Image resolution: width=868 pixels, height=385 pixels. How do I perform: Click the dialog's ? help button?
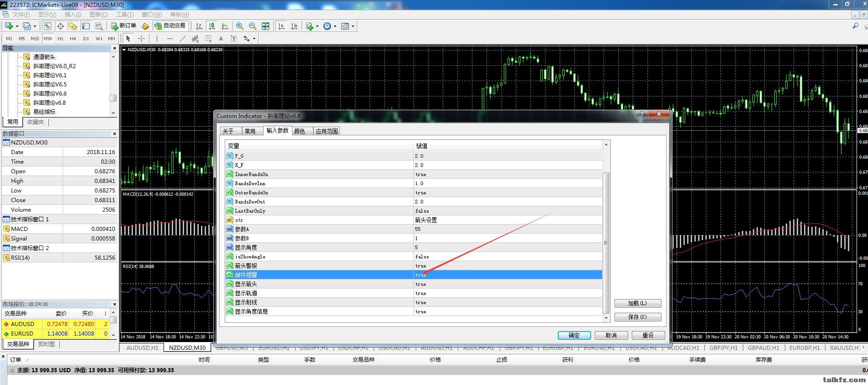(x=641, y=114)
